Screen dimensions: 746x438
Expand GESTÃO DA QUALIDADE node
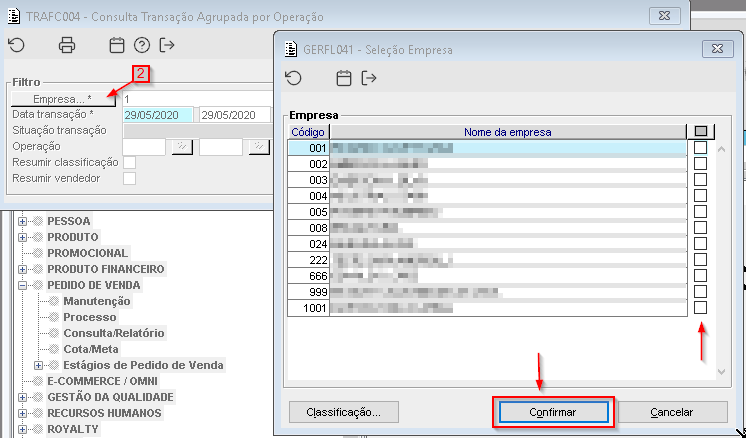pyautogui.click(x=22, y=397)
